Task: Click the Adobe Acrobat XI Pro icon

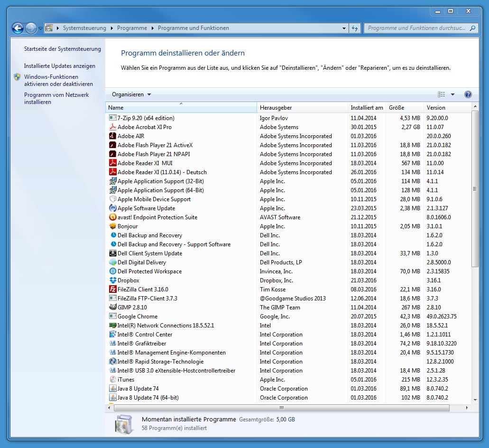Action: pyautogui.click(x=112, y=127)
